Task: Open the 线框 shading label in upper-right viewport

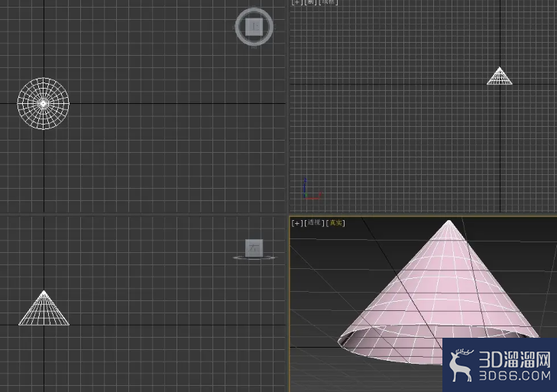Action: tap(328, 2)
